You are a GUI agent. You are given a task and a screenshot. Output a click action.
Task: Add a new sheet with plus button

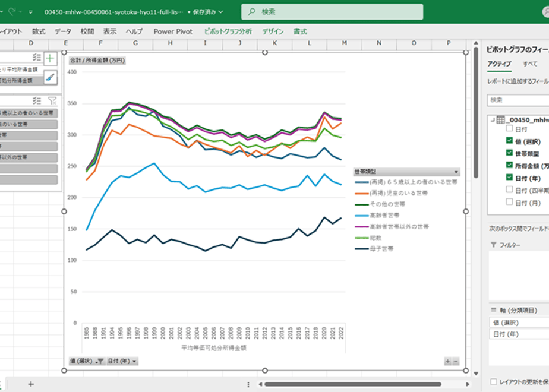tap(31, 384)
